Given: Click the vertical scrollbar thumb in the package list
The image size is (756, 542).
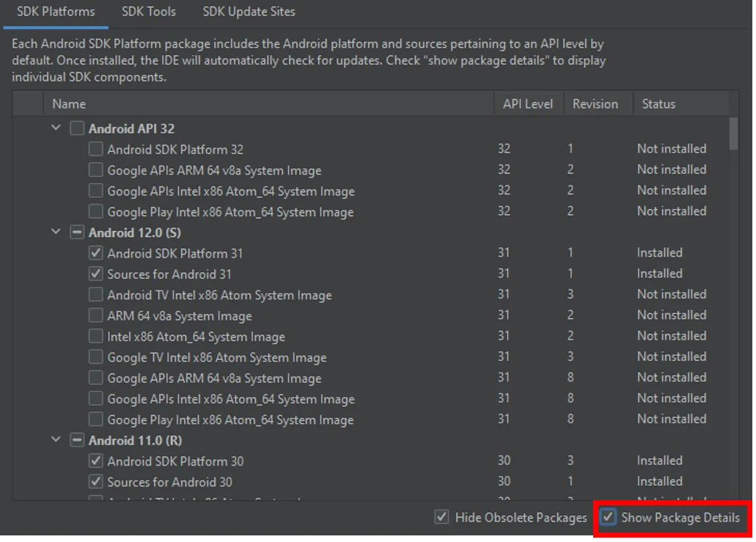Looking at the screenshot, I should (733, 133).
